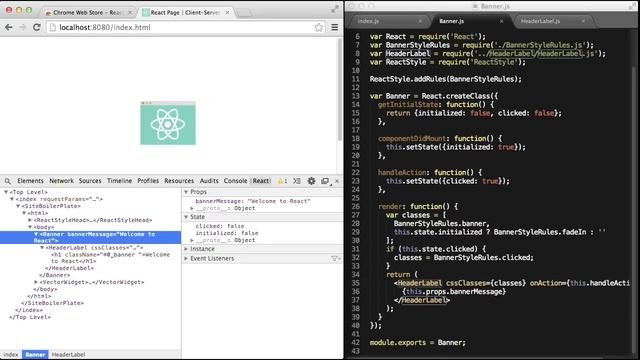Screen dimensions: 640x360
Task: Expand __proto__ under State
Action: click(x=192, y=240)
